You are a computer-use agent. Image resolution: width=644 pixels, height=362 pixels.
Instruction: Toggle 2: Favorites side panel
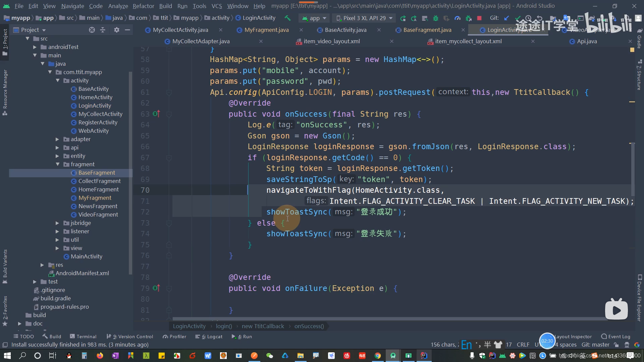tap(5, 311)
